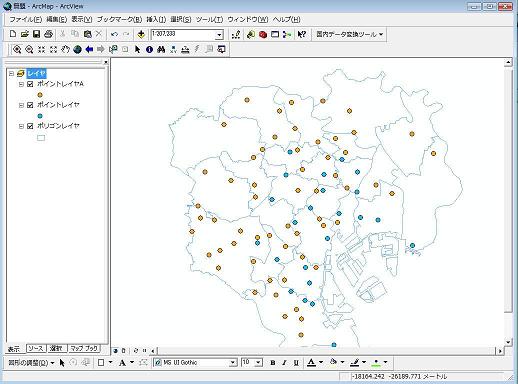Viewport: 518px width, 384px height.
Task: Activate the Identify info tool
Action: (149, 49)
